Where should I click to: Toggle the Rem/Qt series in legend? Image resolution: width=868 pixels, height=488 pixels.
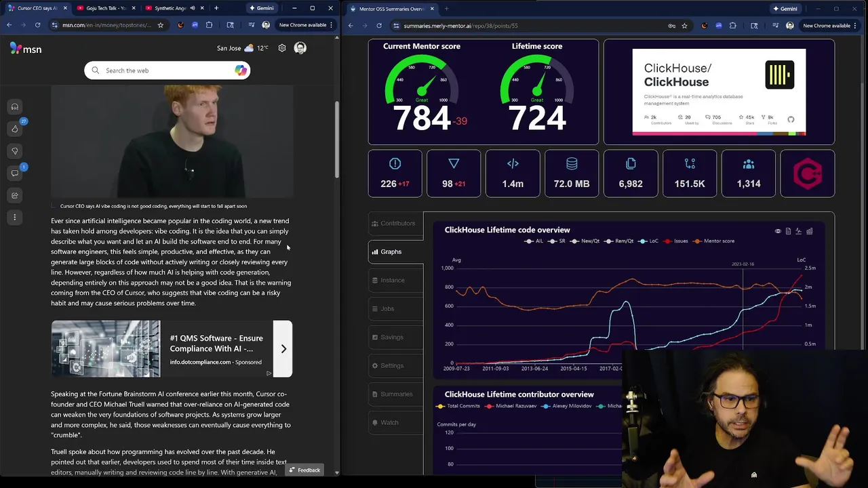(x=619, y=241)
